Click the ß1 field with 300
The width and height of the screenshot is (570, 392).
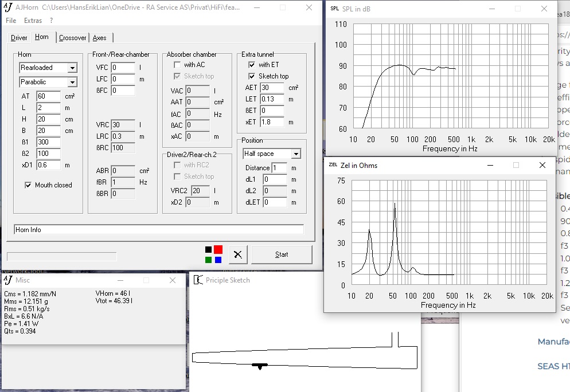[x=48, y=142]
